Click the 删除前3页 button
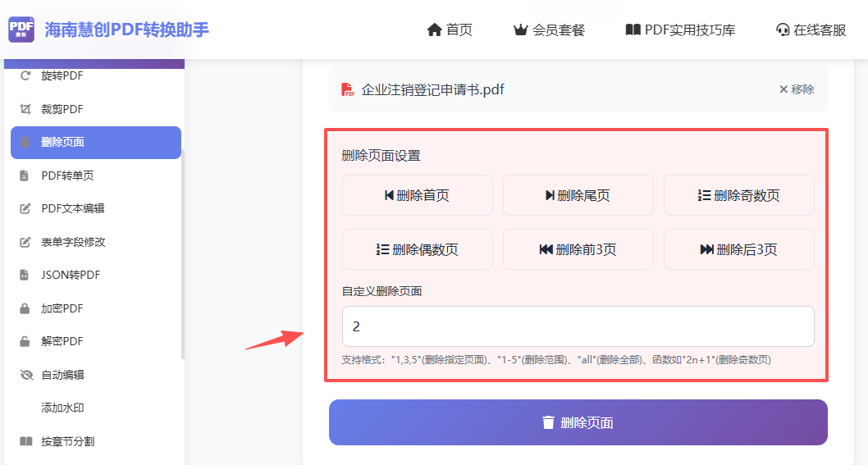Viewport: 868px width, 465px height. [578, 249]
